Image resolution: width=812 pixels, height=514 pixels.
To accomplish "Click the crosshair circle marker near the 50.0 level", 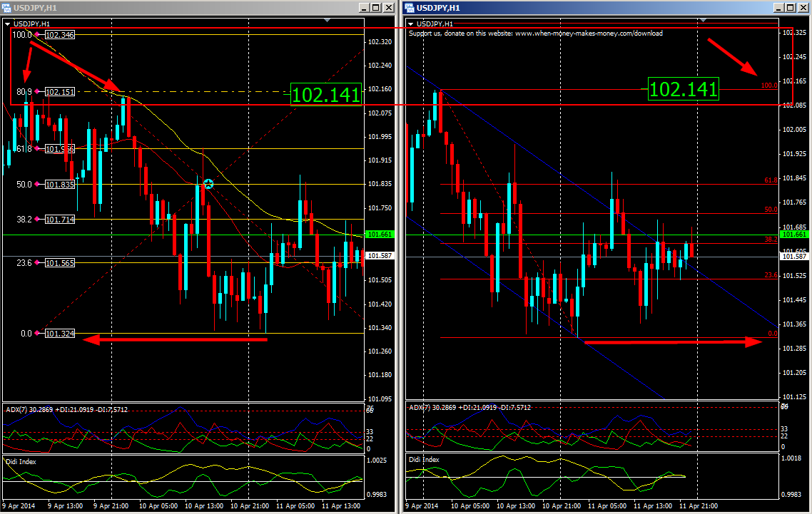I will pyautogui.click(x=208, y=184).
